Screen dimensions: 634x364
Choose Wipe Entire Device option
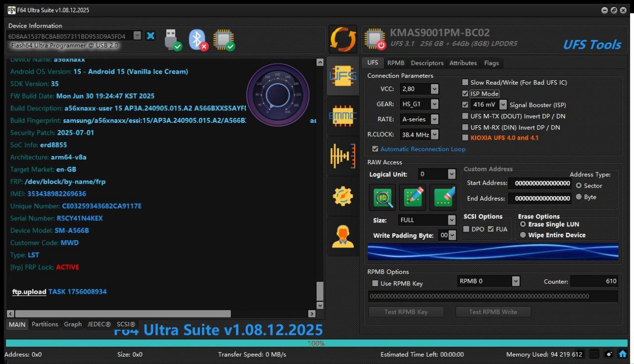pos(523,235)
